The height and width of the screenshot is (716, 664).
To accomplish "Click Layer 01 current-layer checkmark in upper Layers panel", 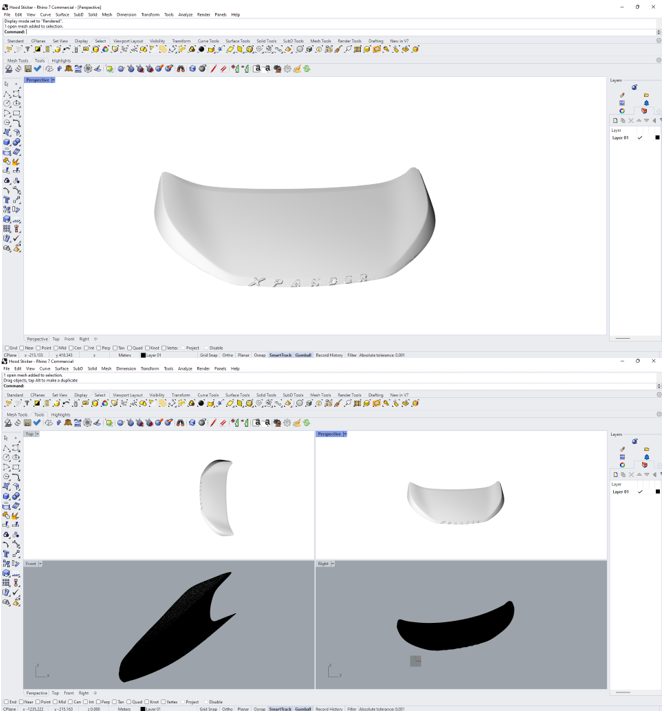I will coord(640,137).
